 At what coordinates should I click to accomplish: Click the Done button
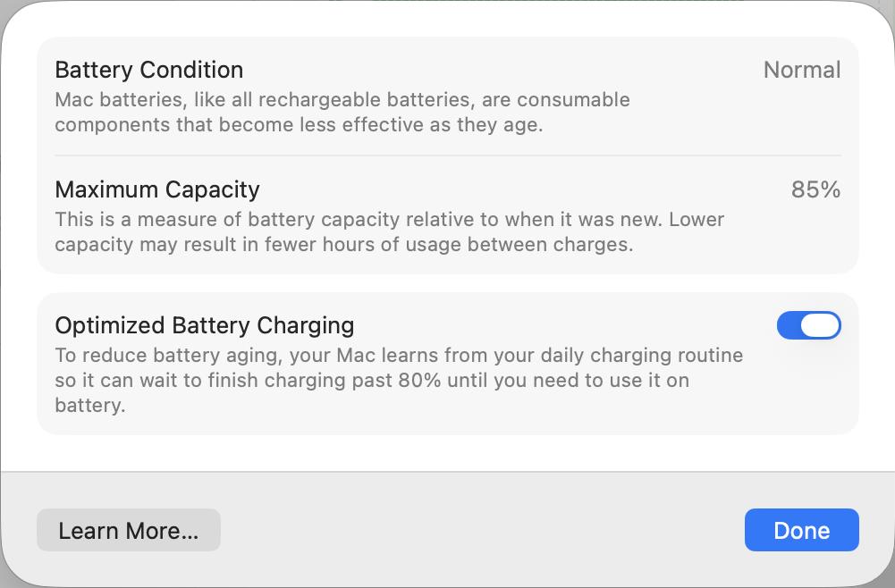click(801, 530)
